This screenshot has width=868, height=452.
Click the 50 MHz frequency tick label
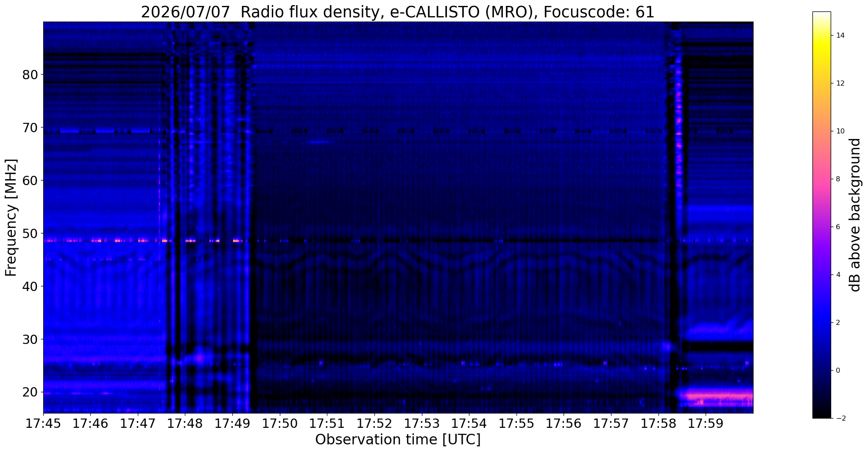click(x=30, y=233)
